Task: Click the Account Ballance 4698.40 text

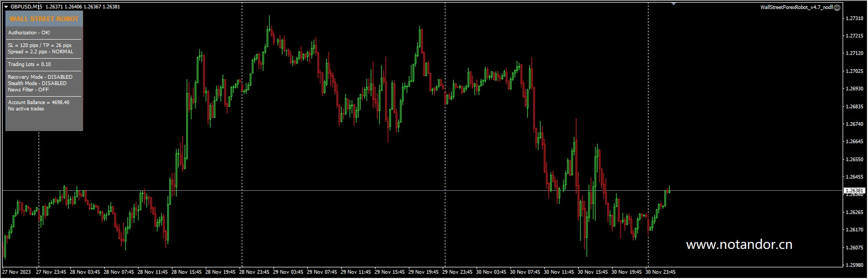Action: tap(39, 103)
